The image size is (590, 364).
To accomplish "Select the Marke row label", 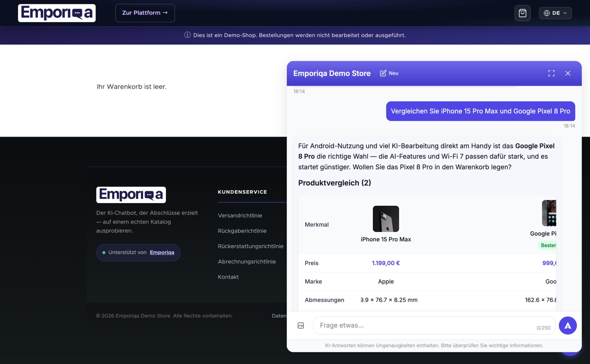I will (313, 281).
